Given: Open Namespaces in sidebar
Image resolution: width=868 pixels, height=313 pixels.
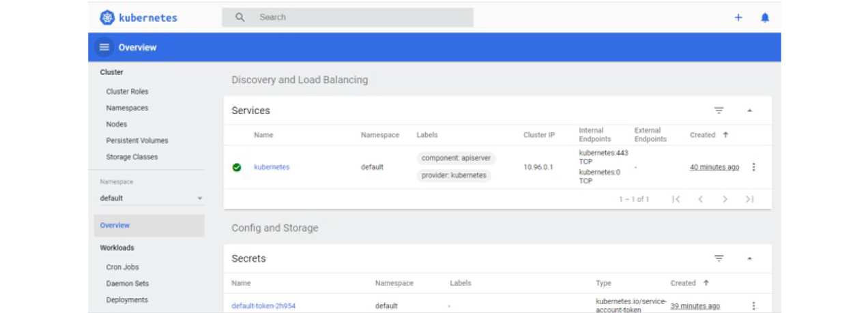Looking at the screenshot, I should [127, 108].
